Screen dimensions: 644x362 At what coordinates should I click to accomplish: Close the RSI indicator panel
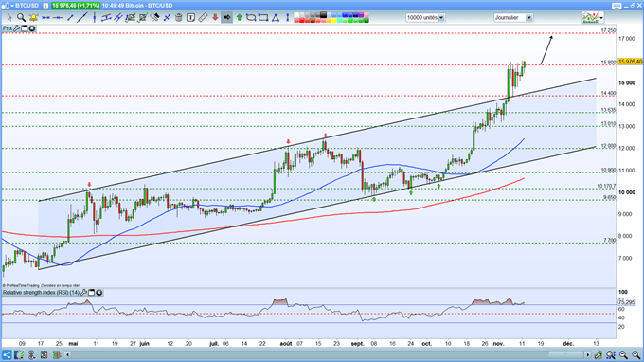click(99, 293)
